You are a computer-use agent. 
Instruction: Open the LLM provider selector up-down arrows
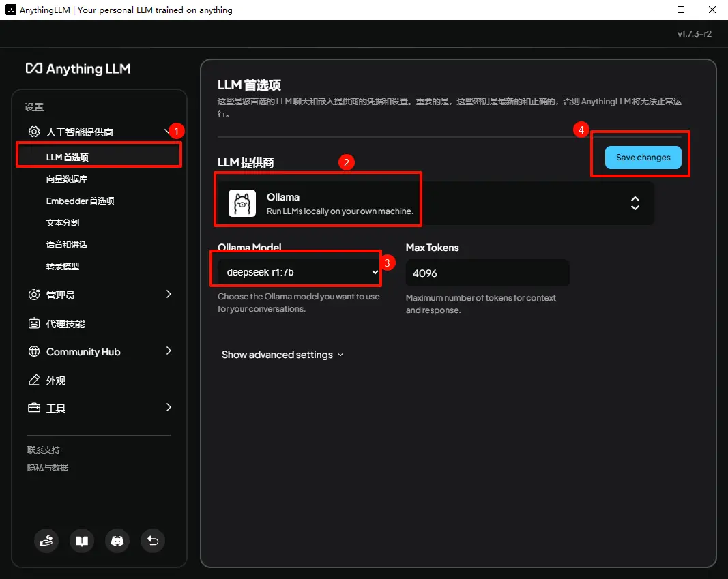point(635,203)
